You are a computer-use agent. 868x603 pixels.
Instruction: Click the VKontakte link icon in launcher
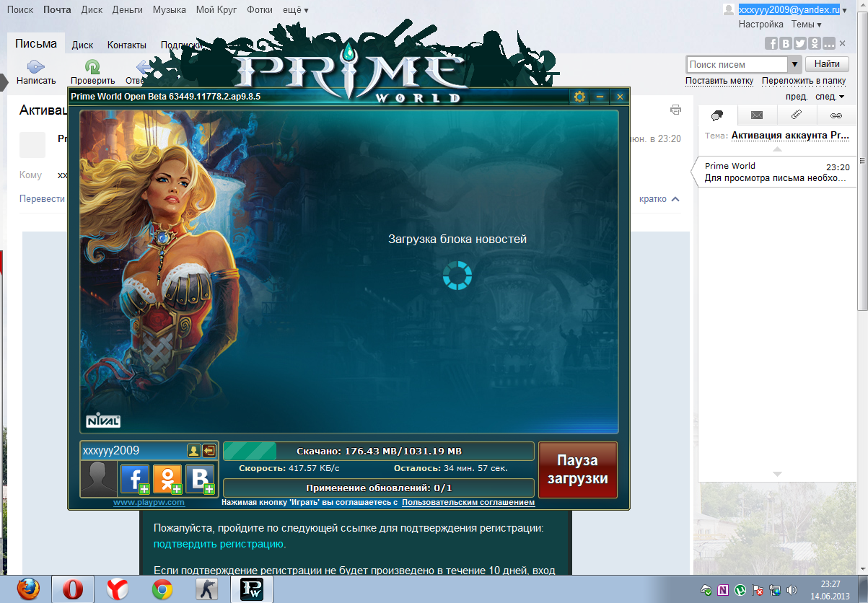(x=200, y=479)
